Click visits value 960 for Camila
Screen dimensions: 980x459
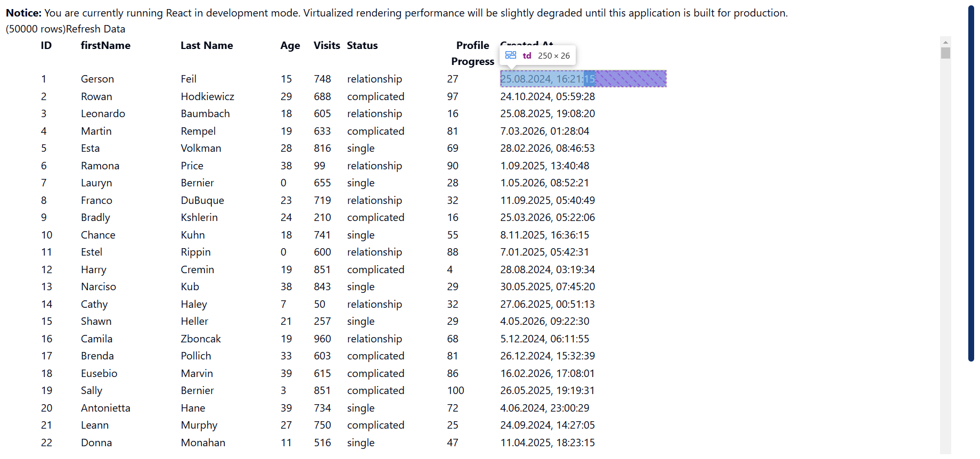(x=322, y=339)
